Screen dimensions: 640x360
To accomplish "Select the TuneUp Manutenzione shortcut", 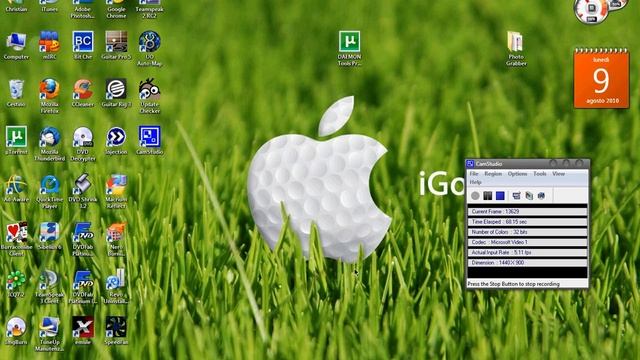I will tap(49, 334).
